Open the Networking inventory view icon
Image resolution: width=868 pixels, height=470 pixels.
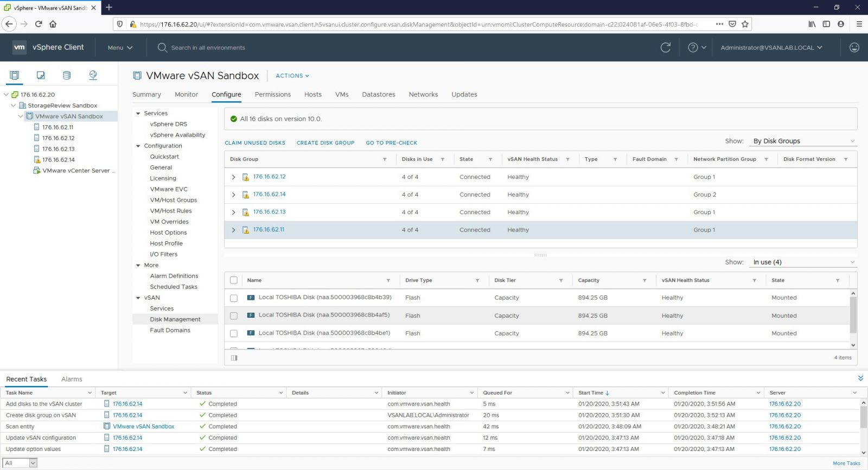[x=93, y=75]
